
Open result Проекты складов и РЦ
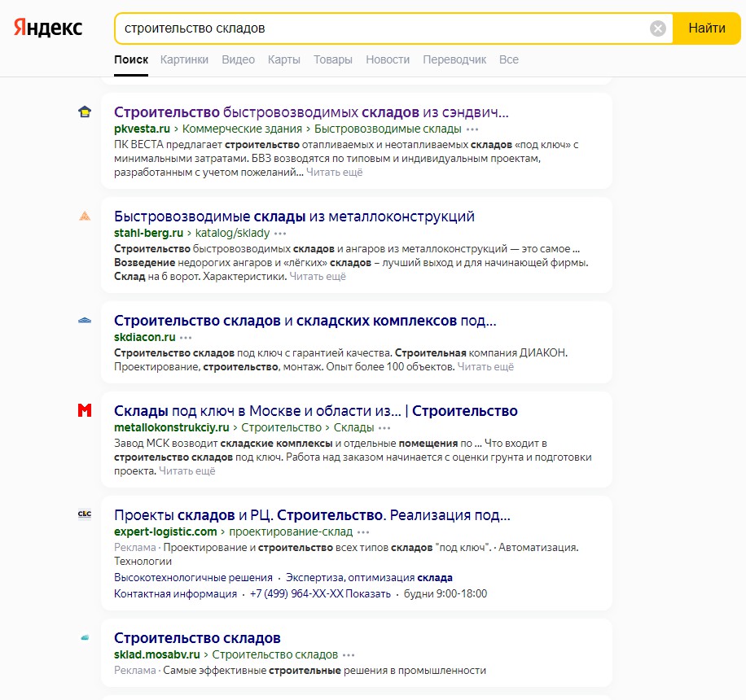tap(312, 515)
